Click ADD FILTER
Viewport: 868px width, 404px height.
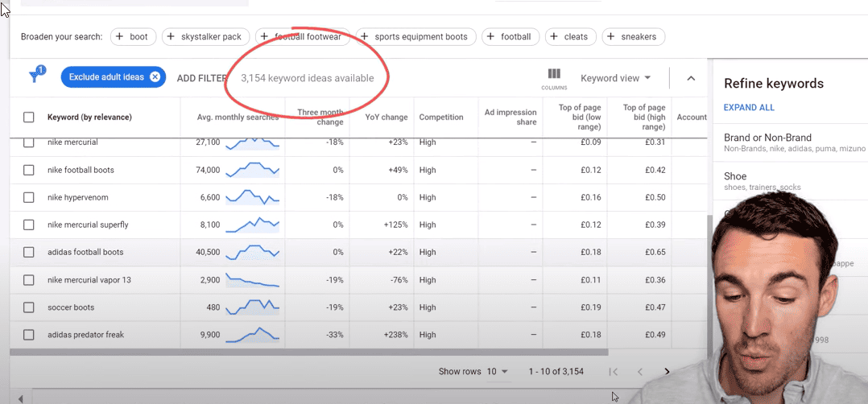pos(201,78)
